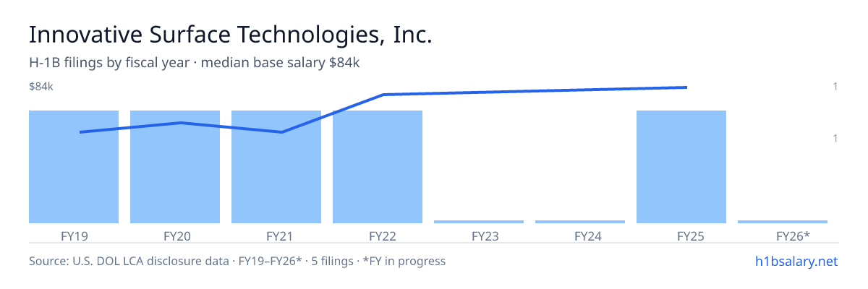This screenshot has width=868, height=289.
Task: Click the FY20 filings bar
Action: click(175, 167)
